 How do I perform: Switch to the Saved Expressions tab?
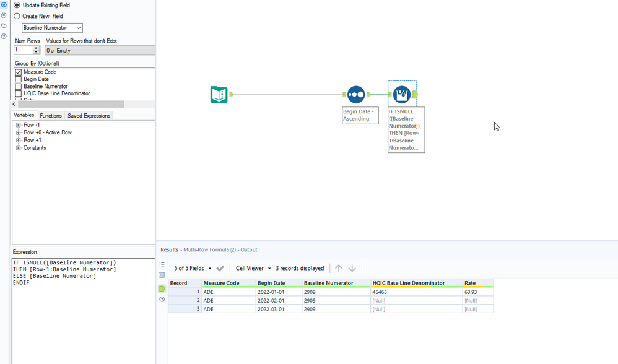tap(89, 116)
